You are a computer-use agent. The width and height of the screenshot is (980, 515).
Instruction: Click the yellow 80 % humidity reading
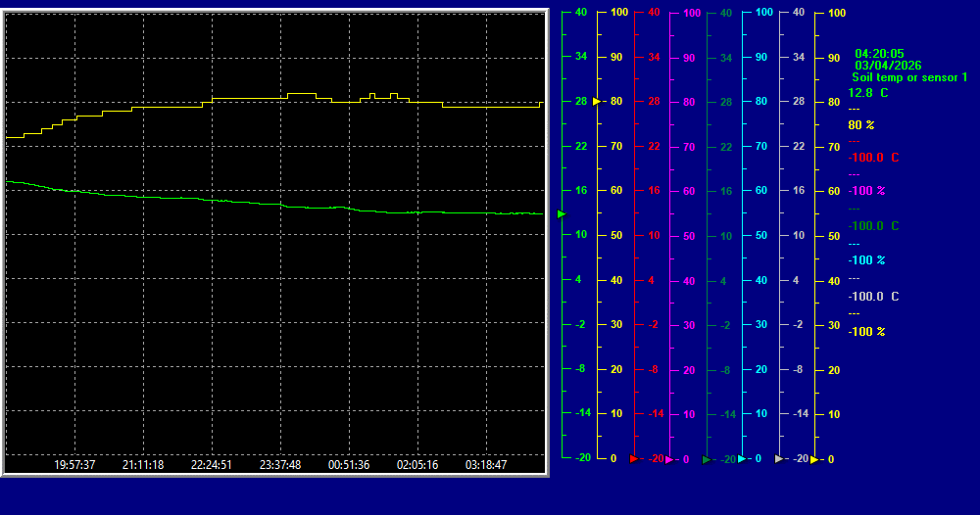coord(861,125)
